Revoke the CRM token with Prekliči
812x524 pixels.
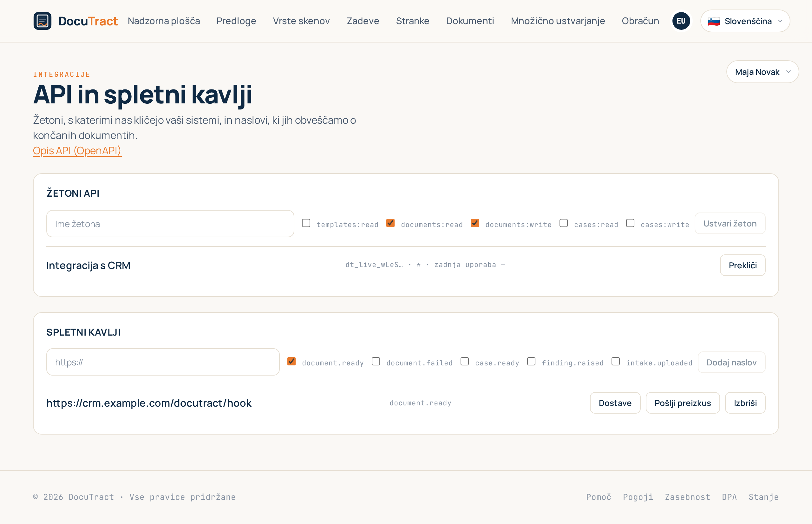[x=743, y=265]
